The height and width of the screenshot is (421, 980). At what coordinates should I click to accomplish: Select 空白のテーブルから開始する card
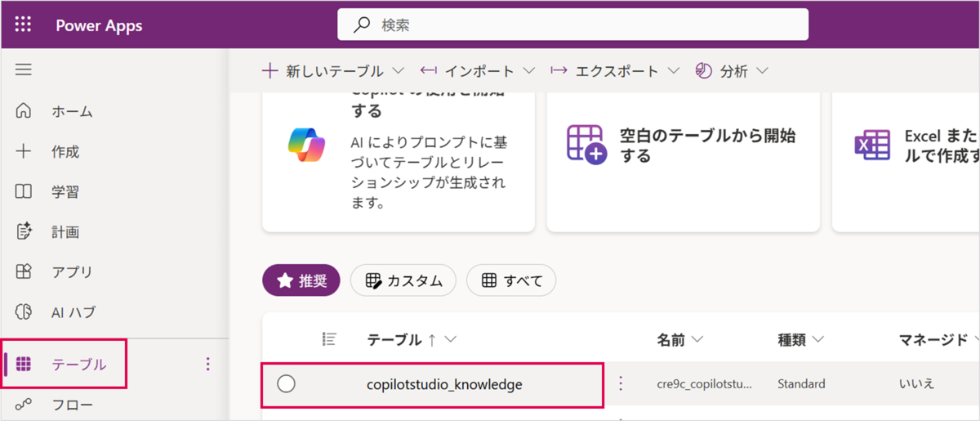(683, 162)
